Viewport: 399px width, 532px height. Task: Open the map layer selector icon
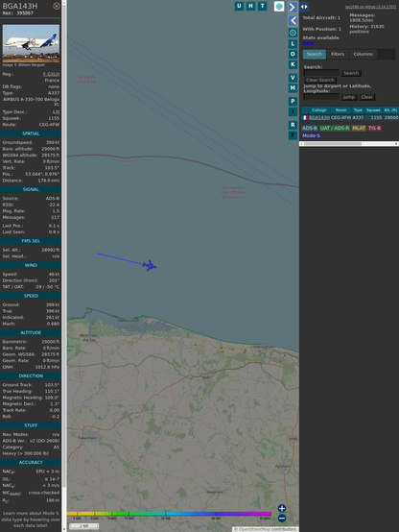click(x=279, y=6)
